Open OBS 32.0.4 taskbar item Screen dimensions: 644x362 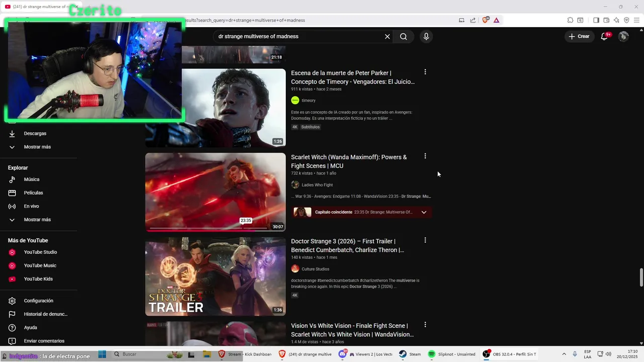pos(509,354)
